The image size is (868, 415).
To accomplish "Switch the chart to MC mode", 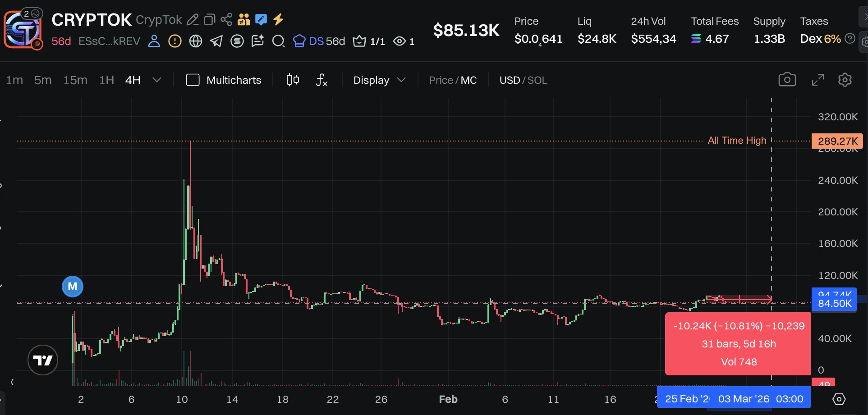I will [468, 80].
